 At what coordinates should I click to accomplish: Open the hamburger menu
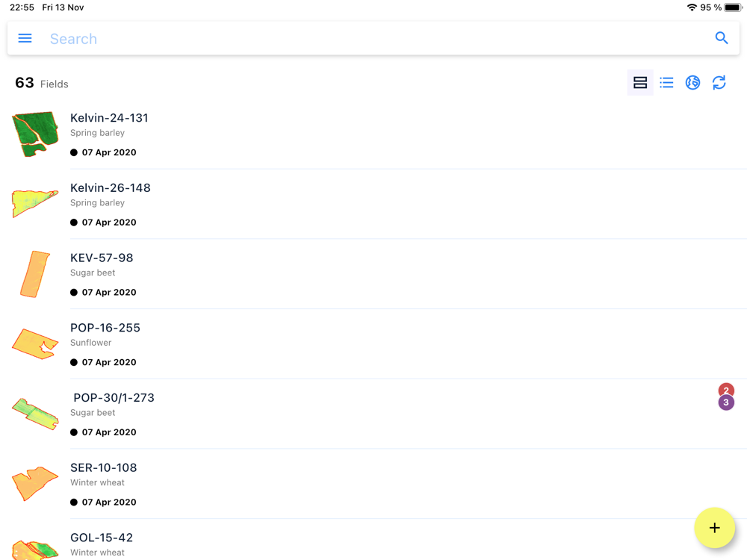pyautogui.click(x=25, y=38)
